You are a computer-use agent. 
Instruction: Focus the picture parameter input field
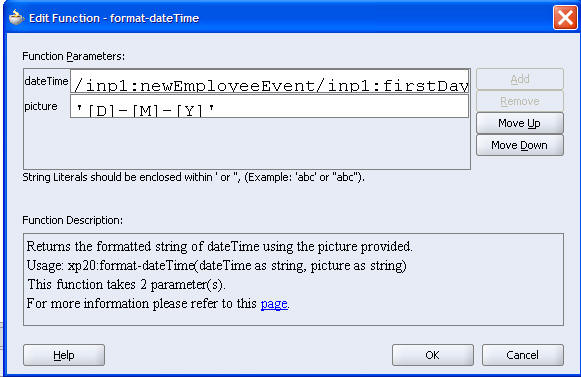click(x=269, y=106)
